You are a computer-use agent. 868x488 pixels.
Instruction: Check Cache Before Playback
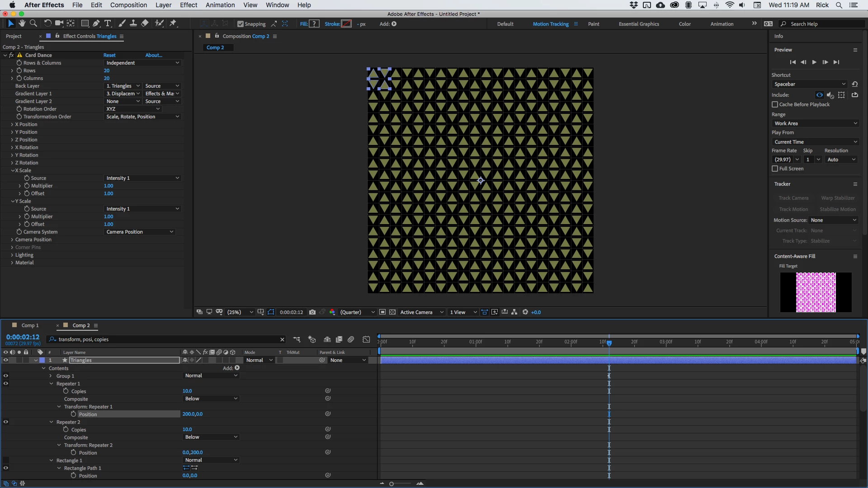tap(775, 104)
